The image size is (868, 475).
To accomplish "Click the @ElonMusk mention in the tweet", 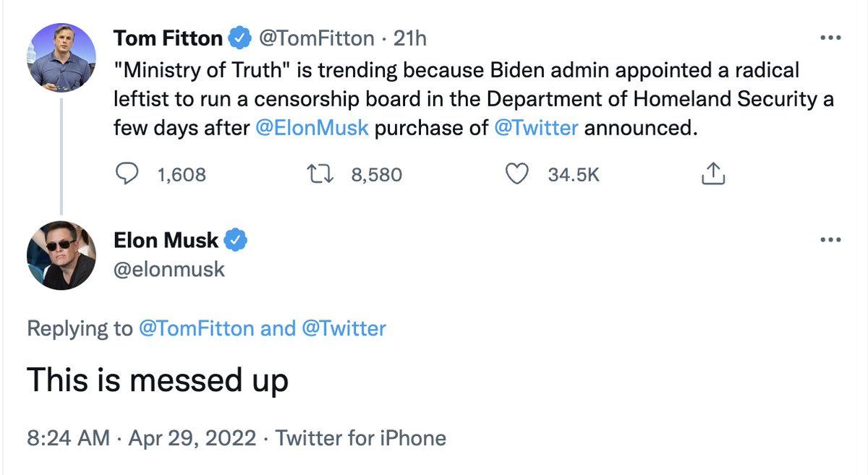I will pos(312,129).
